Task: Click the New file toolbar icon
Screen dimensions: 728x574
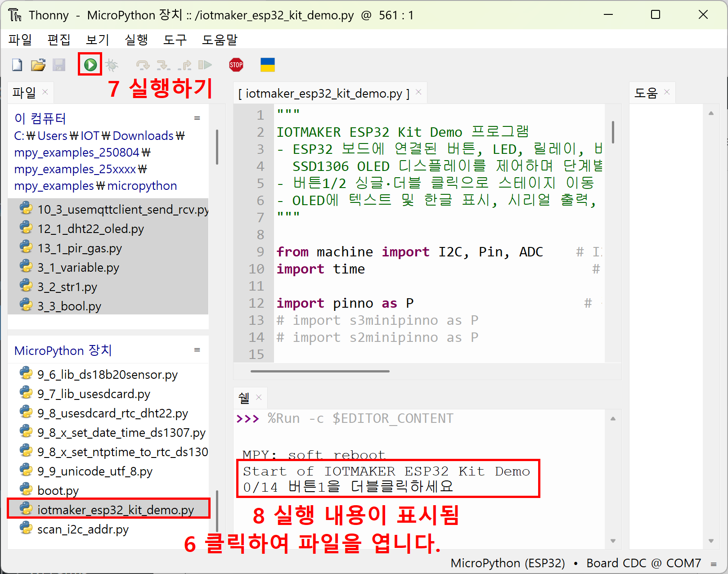Action: pyautogui.click(x=17, y=65)
